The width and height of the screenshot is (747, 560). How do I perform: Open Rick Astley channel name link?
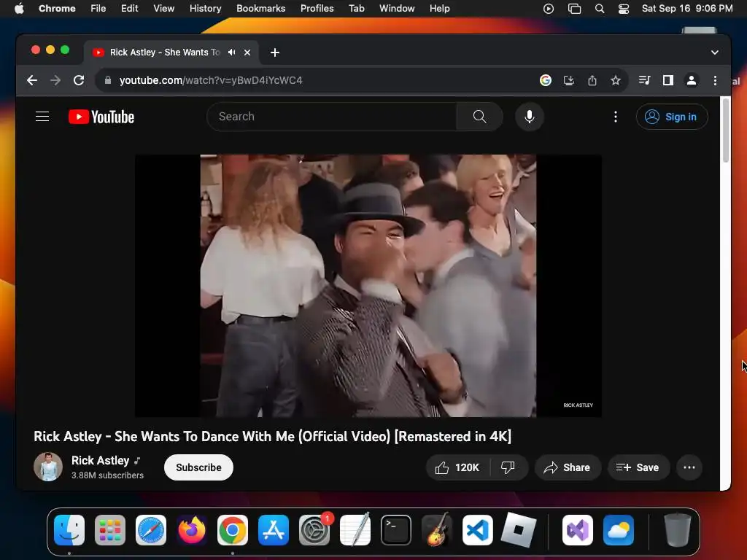100,461
